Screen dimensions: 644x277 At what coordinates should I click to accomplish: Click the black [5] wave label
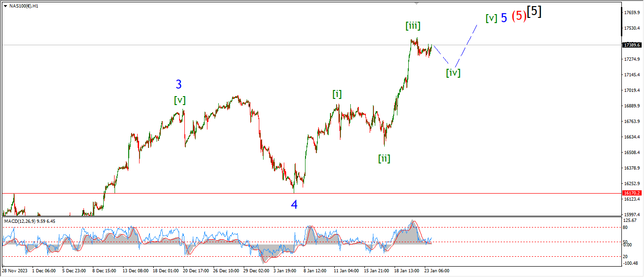coord(534,11)
